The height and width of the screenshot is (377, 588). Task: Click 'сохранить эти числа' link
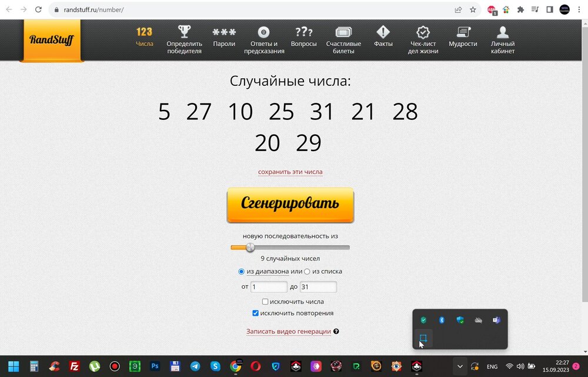point(290,172)
